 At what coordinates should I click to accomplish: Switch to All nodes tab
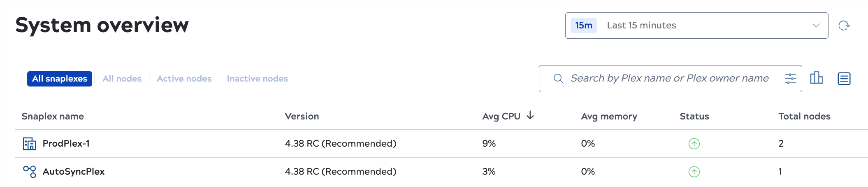click(122, 79)
